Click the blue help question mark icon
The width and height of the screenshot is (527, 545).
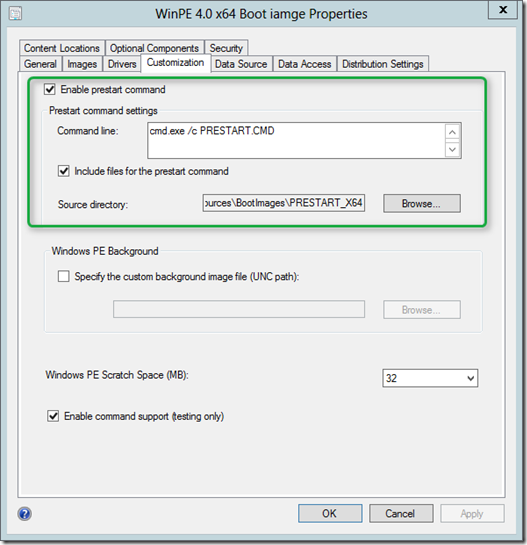click(25, 513)
